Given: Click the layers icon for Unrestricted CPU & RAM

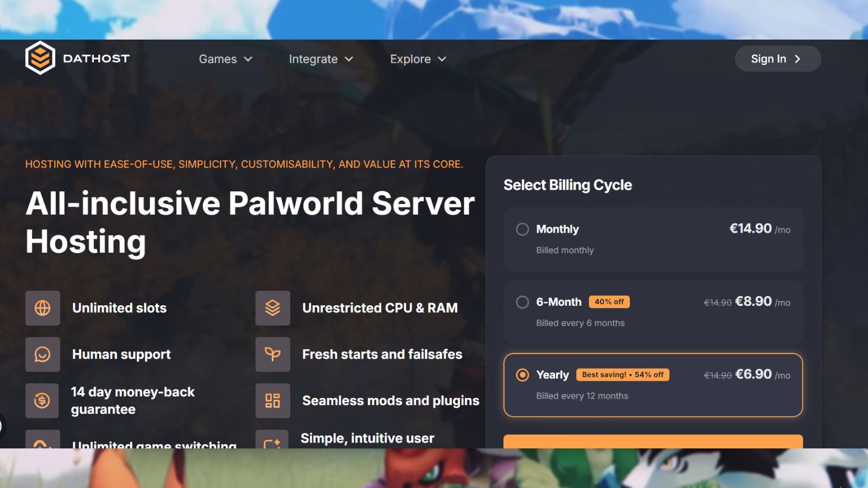Looking at the screenshot, I should coord(273,308).
